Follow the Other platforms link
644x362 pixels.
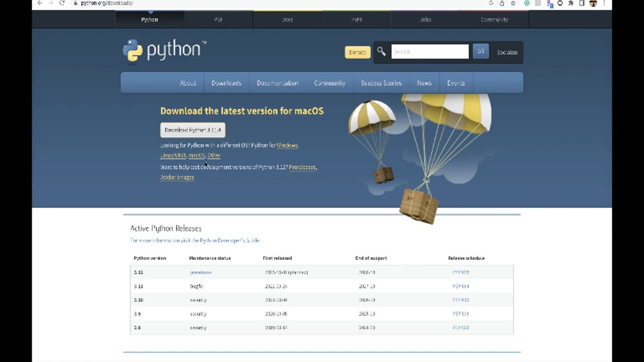coord(214,155)
